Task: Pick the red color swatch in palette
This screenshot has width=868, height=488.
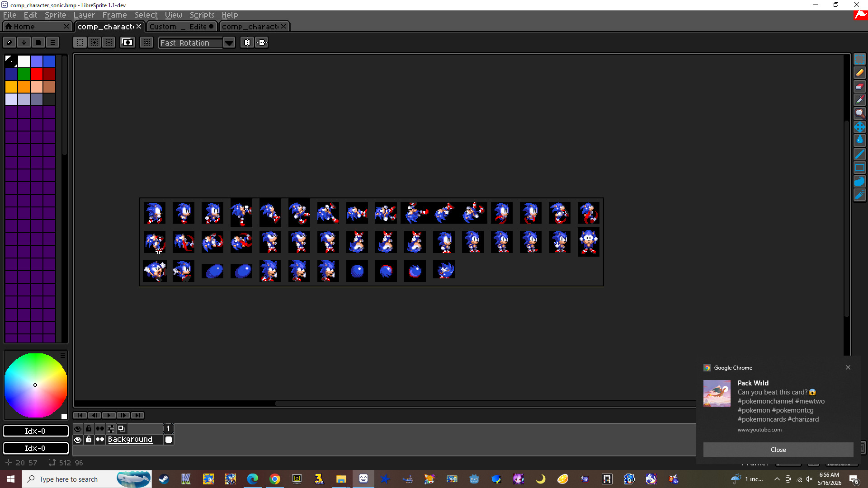Action: click(37, 74)
